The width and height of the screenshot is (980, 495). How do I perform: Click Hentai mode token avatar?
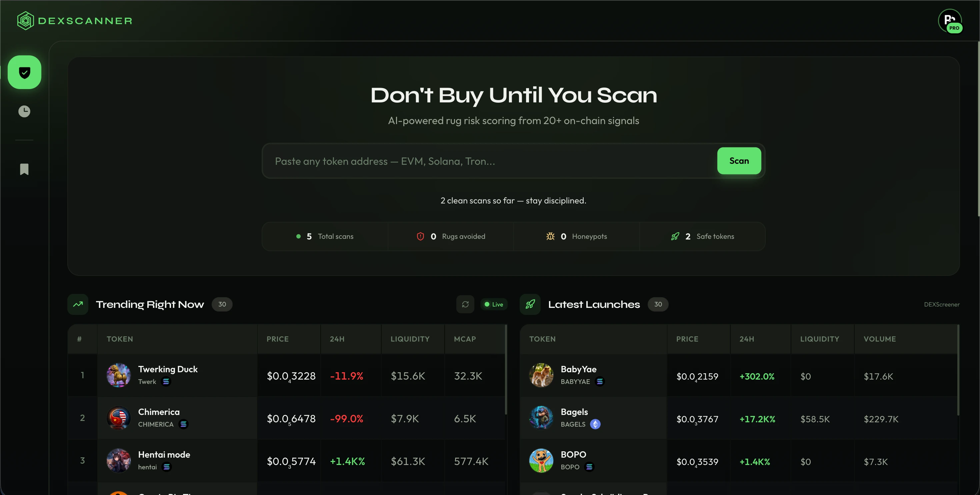[x=119, y=460]
